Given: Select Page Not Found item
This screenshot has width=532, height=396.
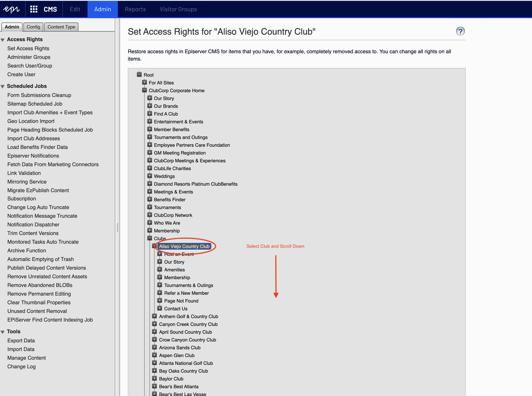Looking at the screenshot, I should pos(181,301).
